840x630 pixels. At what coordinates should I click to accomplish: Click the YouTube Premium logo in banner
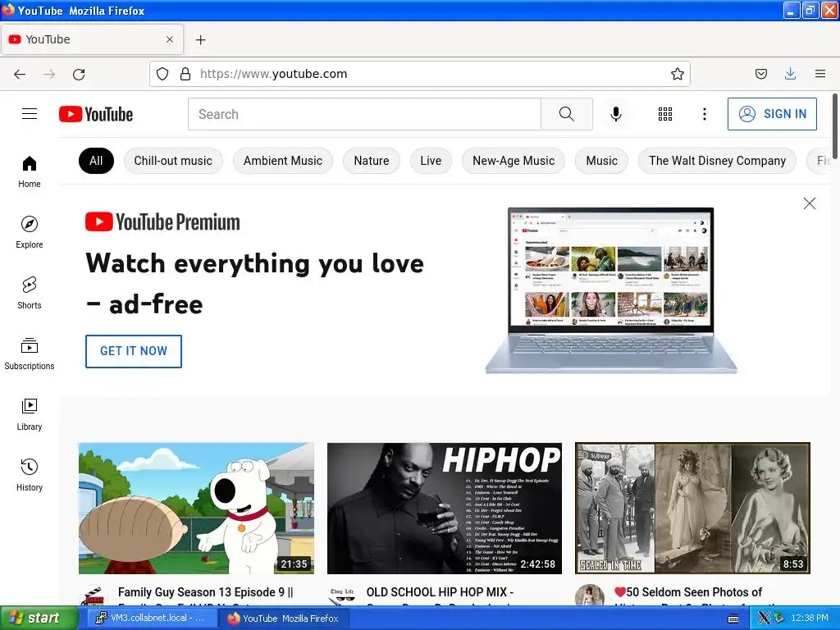(x=162, y=221)
